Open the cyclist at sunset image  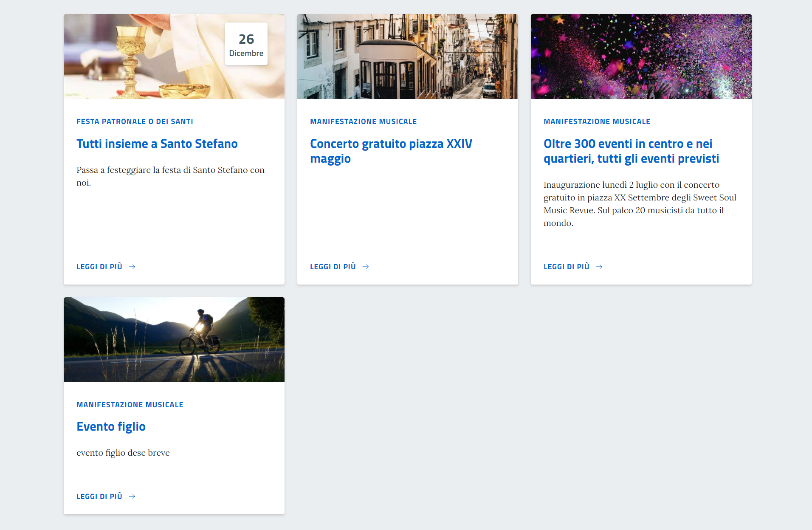(174, 340)
